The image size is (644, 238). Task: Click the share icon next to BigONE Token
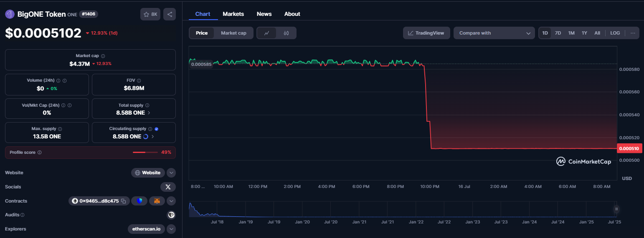click(x=170, y=14)
